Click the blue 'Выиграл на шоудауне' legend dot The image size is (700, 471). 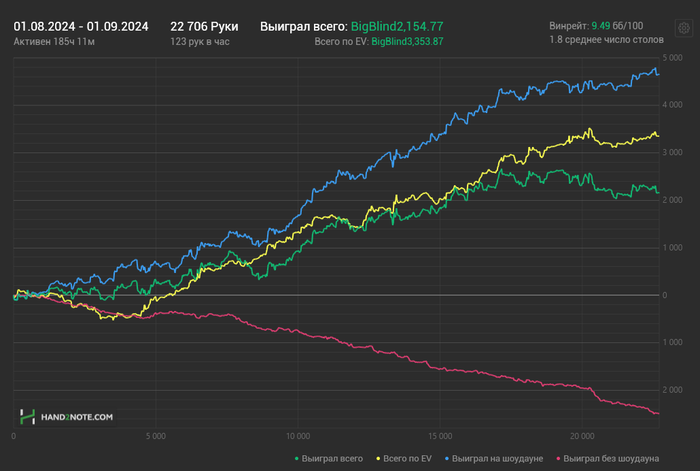coord(447,459)
